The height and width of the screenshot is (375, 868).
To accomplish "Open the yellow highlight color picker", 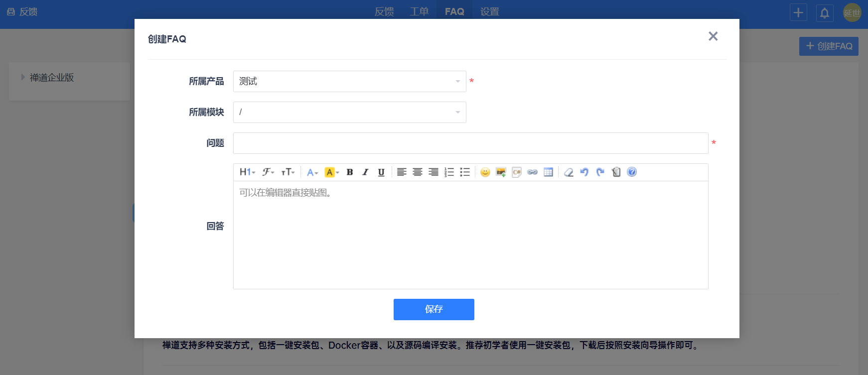I will click(x=332, y=172).
